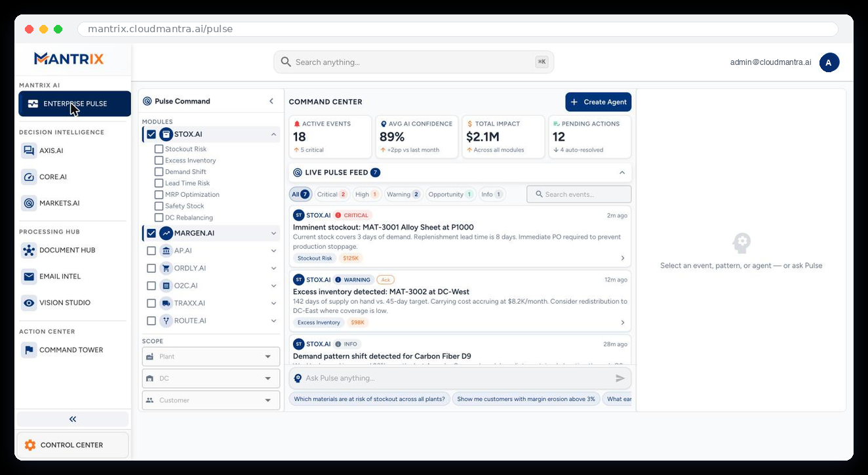Collapse the STOX.AI module list
Viewport: 868px width, 475px height.
(273, 134)
